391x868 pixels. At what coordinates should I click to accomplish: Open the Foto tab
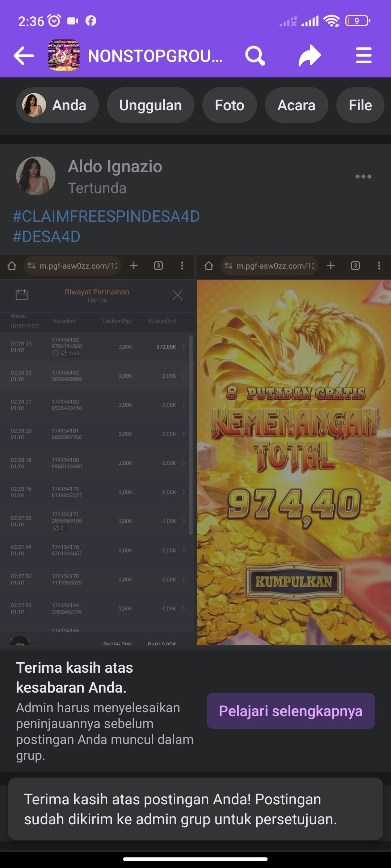tap(230, 105)
